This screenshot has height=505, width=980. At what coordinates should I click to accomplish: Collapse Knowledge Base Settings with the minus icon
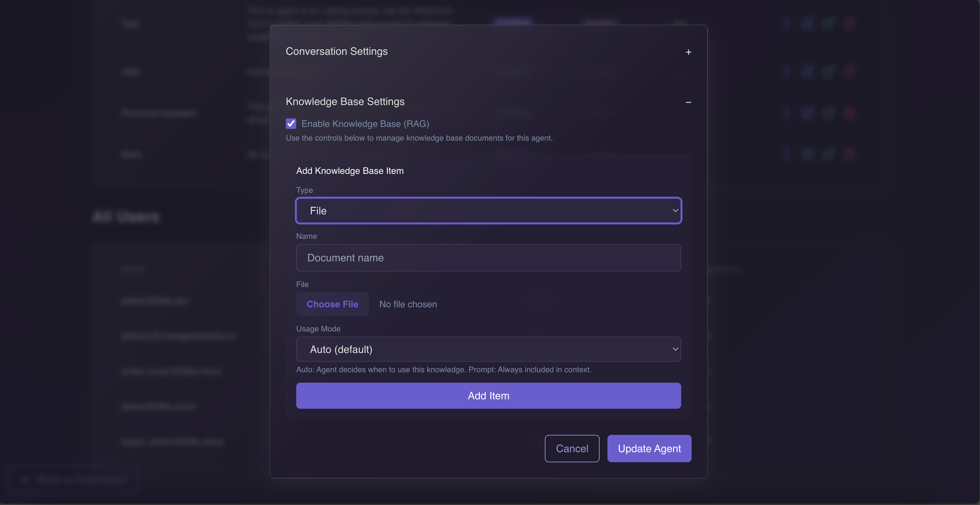[688, 102]
